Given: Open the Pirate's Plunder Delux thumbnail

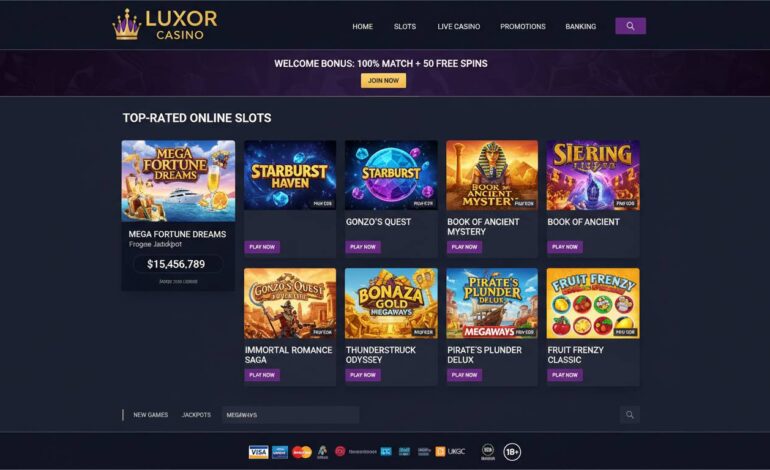Looking at the screenshot, I should click(492, 304).
